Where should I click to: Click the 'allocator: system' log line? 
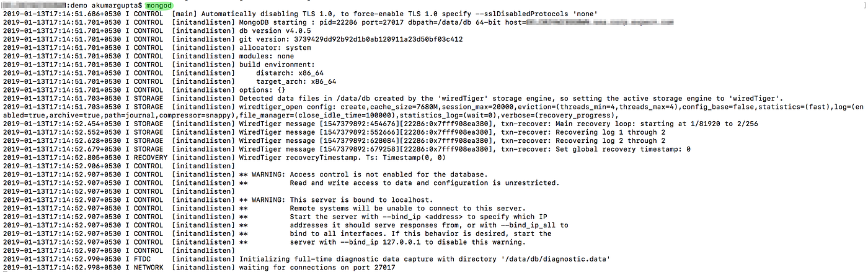(275, 48)
